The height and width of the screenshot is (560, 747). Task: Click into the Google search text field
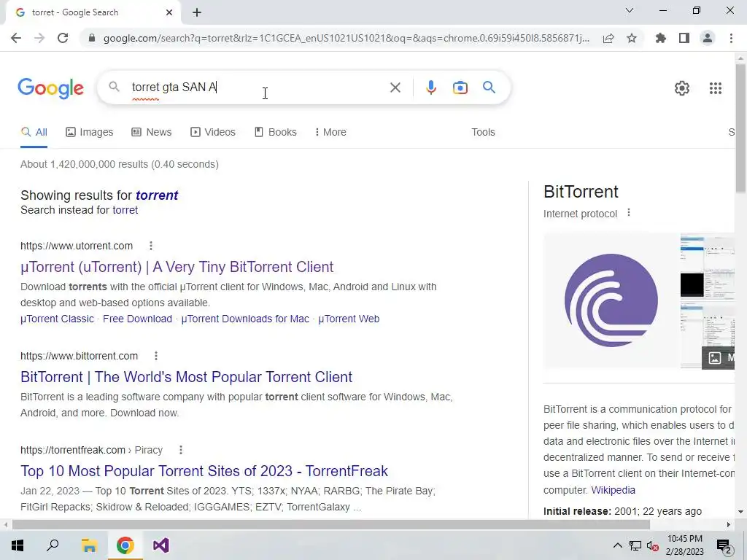pyautogui.click(x=258, y=87)
